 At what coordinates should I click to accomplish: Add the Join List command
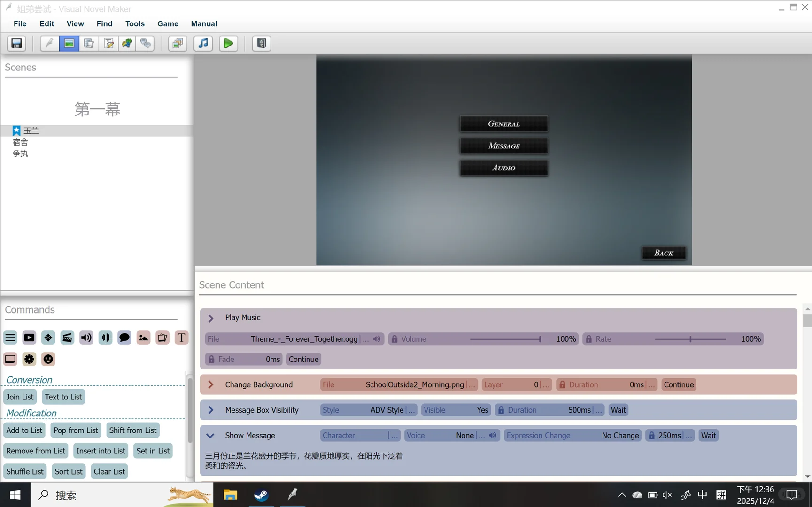(x=20, y=397)
